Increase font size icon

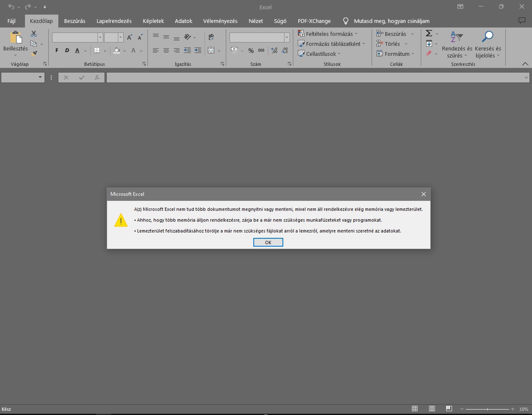tap(130, 37)
